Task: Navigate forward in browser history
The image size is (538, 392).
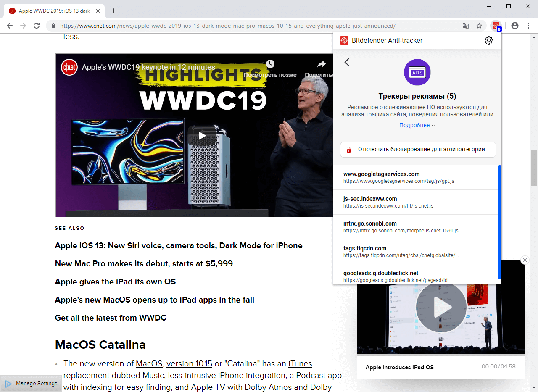Action: click(23, 26)
